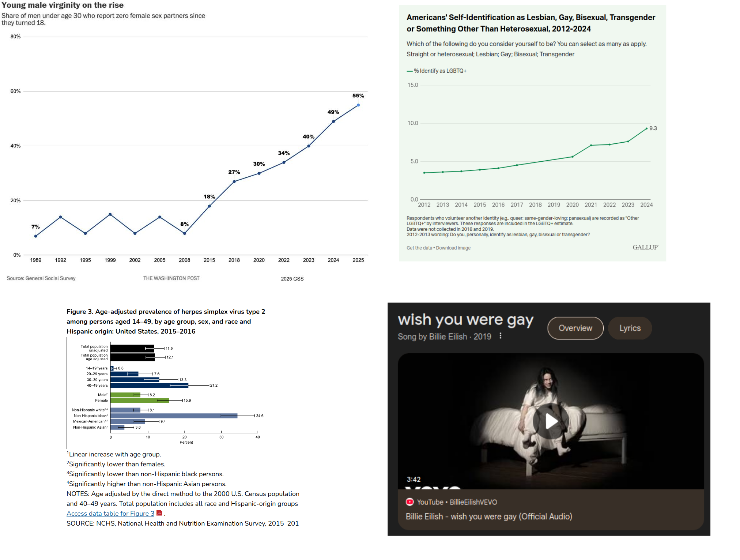Image resolution: width=740 pixels, height=560 pixels.
Task: Click Song by Billie Eilish · 2019 subtitle
Action: coord(445,337)
